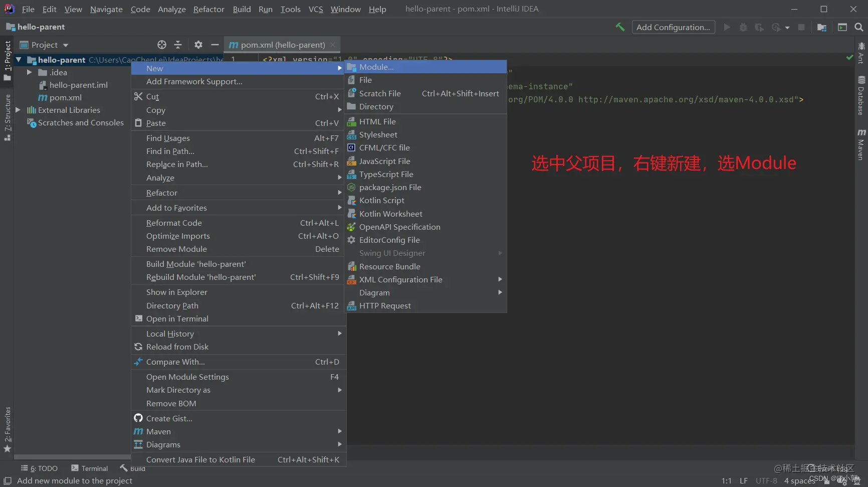This screenshot has width=868, height=487.
Task: Open the Maven tool window sidebar
Action: [x=861, y=145]
